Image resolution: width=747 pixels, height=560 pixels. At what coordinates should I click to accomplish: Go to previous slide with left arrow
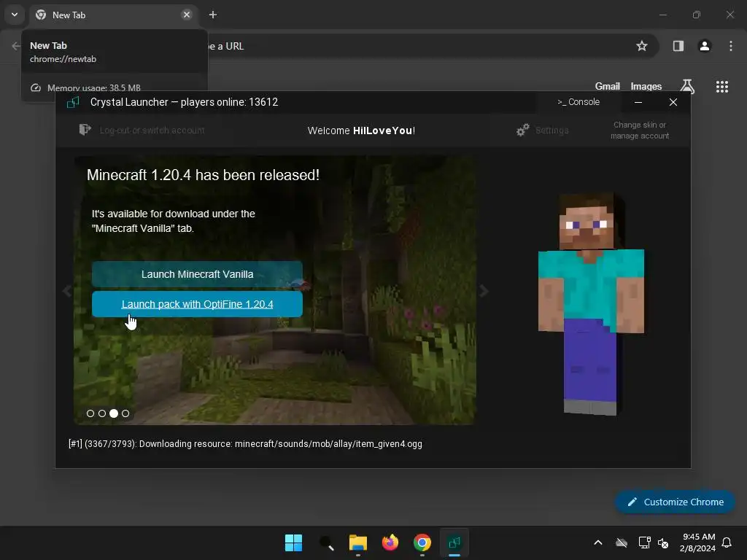[67, 290]
